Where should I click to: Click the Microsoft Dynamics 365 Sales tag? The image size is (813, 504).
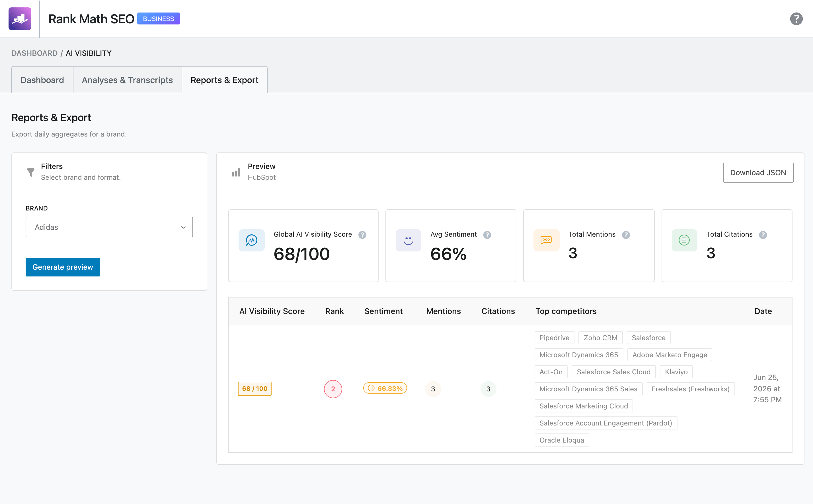[x=588, y=389]
